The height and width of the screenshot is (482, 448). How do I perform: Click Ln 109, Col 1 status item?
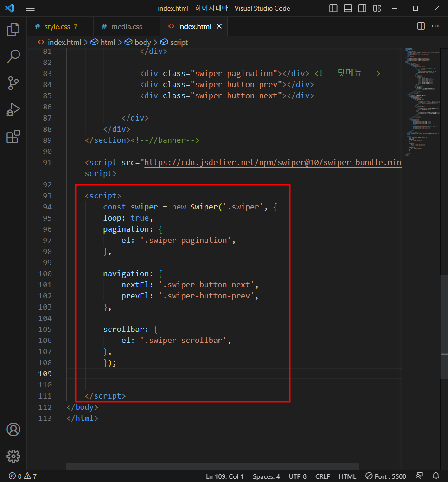point(224,476)
